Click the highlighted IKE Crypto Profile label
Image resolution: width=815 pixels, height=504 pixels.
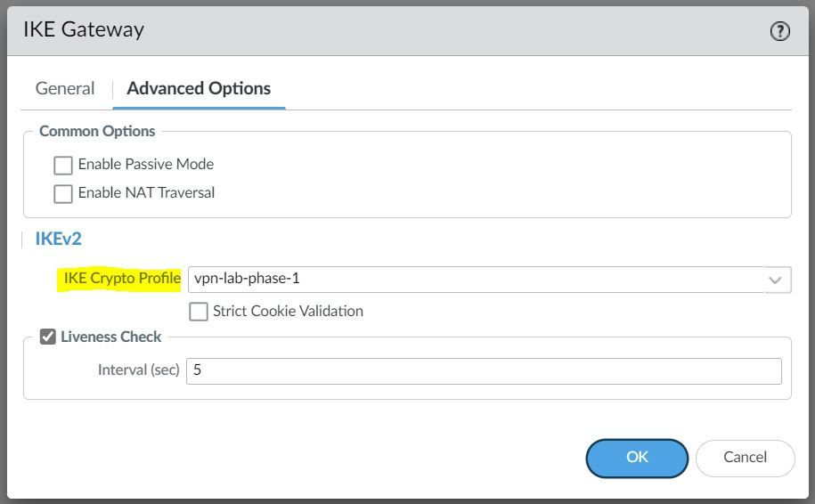[x=122, y=279]
